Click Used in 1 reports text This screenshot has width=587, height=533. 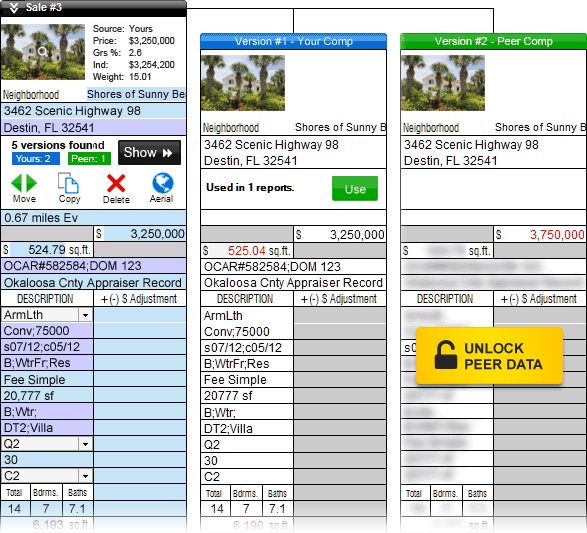pos(250,188)
